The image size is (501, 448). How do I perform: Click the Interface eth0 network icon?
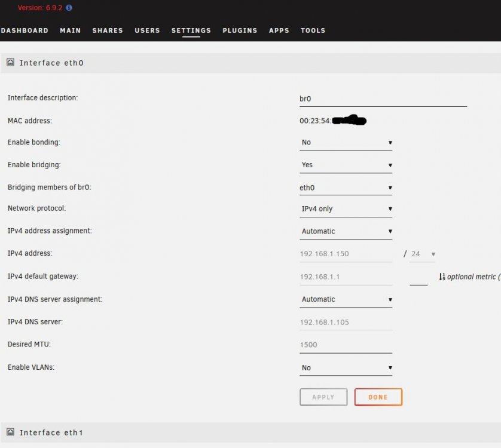11,62
